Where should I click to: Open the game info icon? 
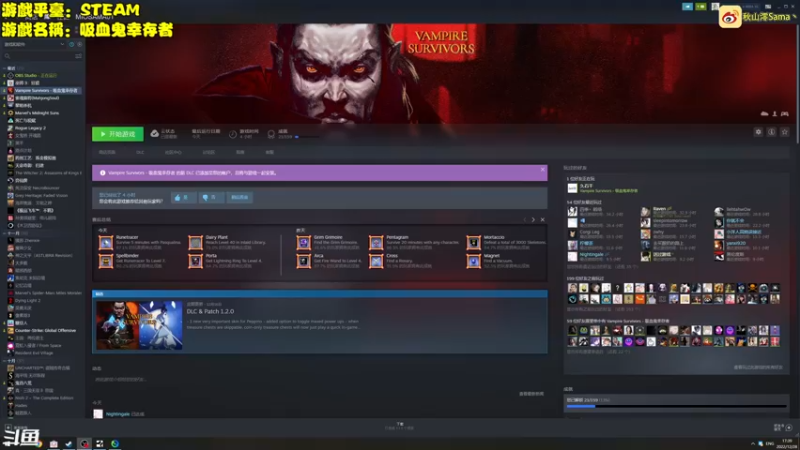point(771,132)
